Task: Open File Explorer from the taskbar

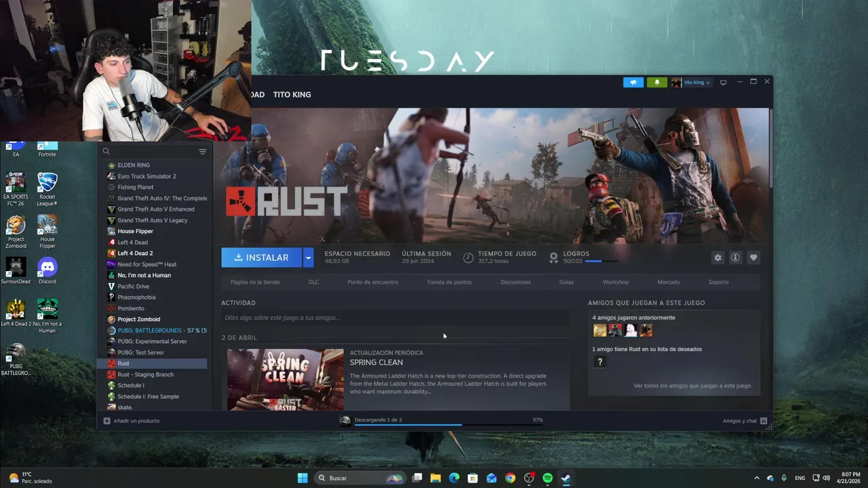Action: (x=435, y=478)
